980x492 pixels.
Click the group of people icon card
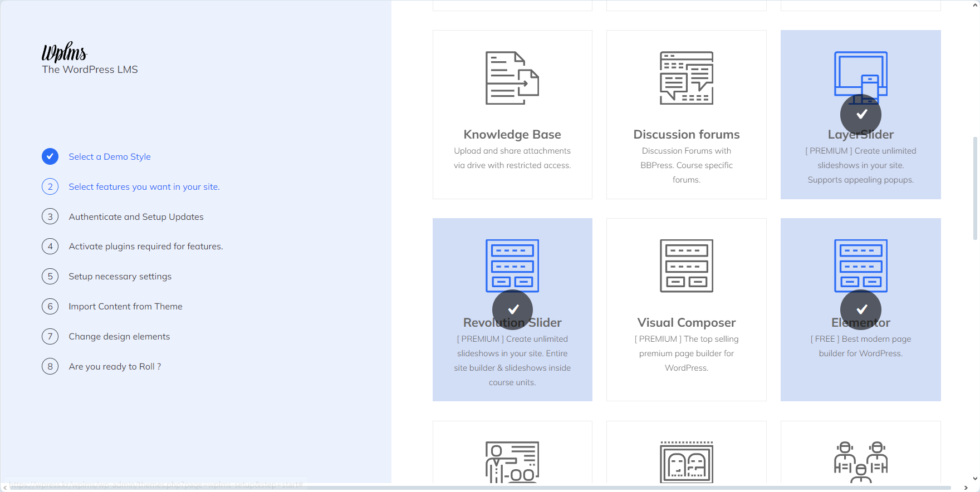[x=861, y=452]
